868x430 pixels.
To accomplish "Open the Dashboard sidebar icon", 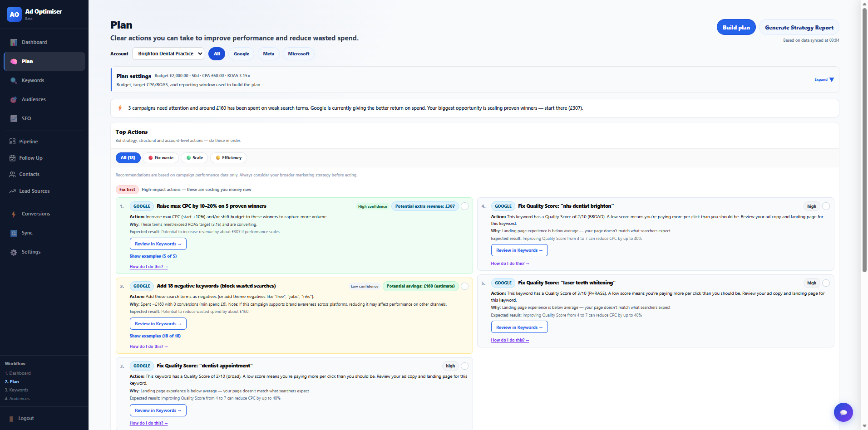I will point(14,42).
